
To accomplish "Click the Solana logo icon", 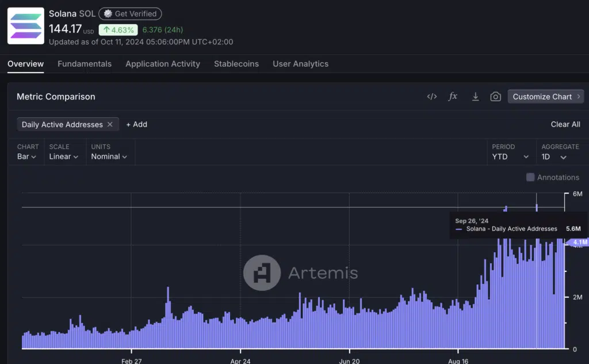I will coord(25,26).
